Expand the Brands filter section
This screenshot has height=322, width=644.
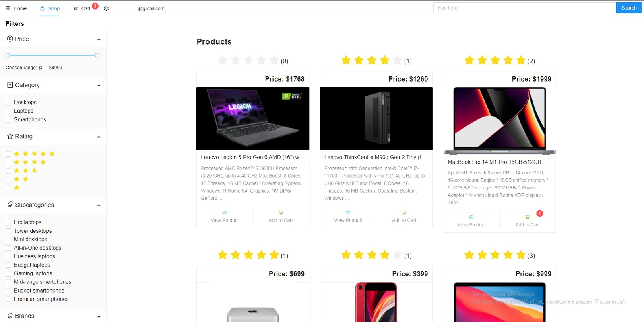(x=99, y=316)
